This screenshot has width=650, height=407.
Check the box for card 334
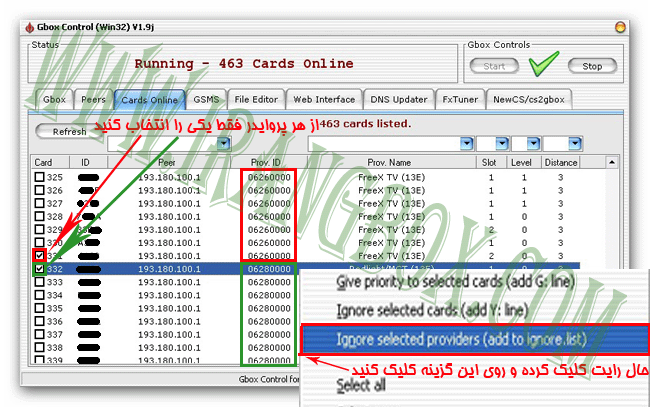click(x=39, y=295)
